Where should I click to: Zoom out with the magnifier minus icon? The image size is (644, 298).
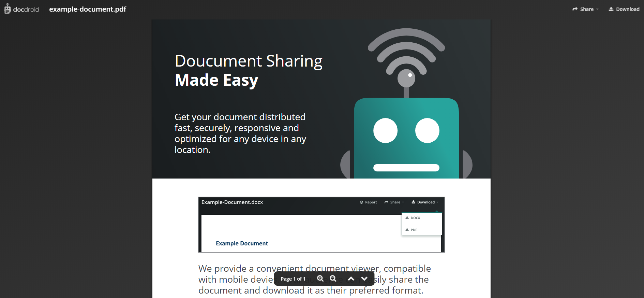(x=333, y=279)
